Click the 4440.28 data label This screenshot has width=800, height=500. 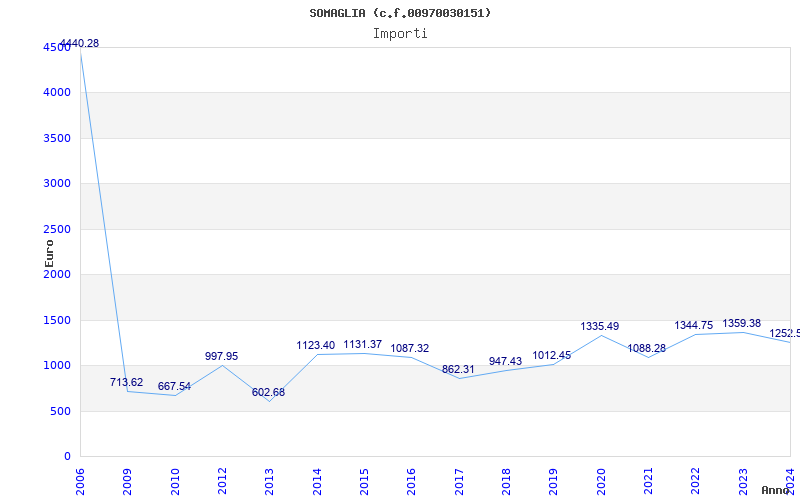coord(80,43)
